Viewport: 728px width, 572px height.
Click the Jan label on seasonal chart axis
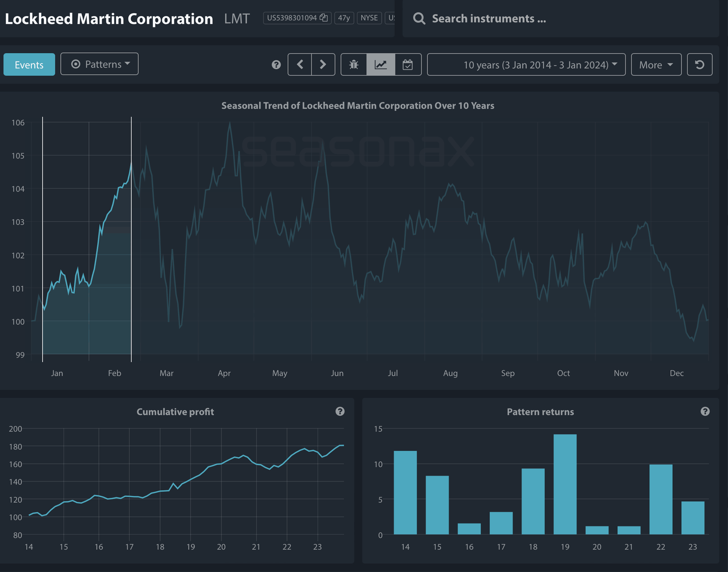(x=57, y=373)
